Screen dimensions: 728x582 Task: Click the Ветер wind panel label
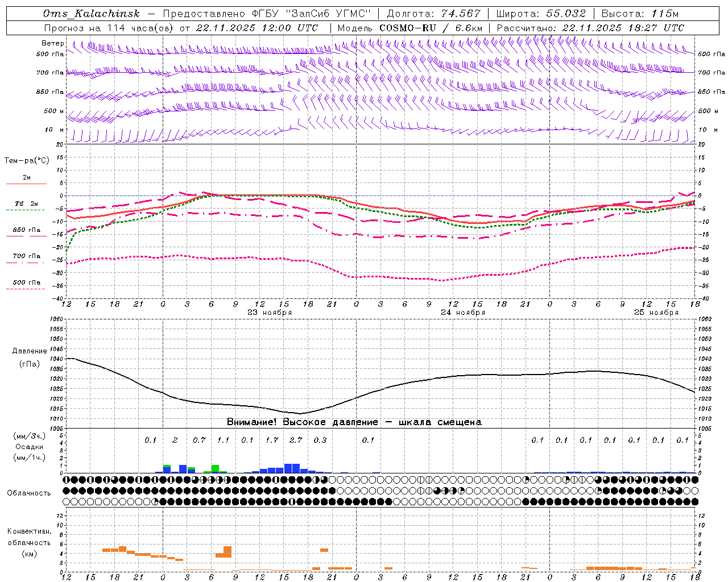coord(53,43)
